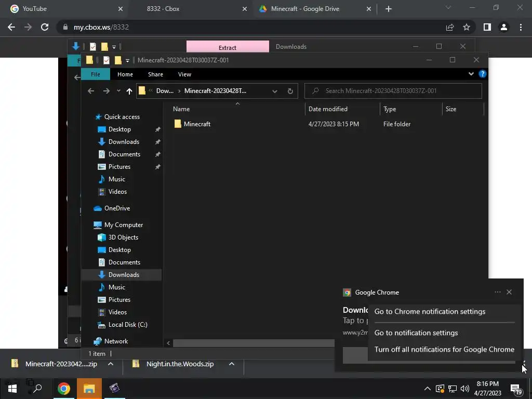Click Go to Chrome notification settings
This screenshot has width=532, height=399.
(x=430, y=312)
